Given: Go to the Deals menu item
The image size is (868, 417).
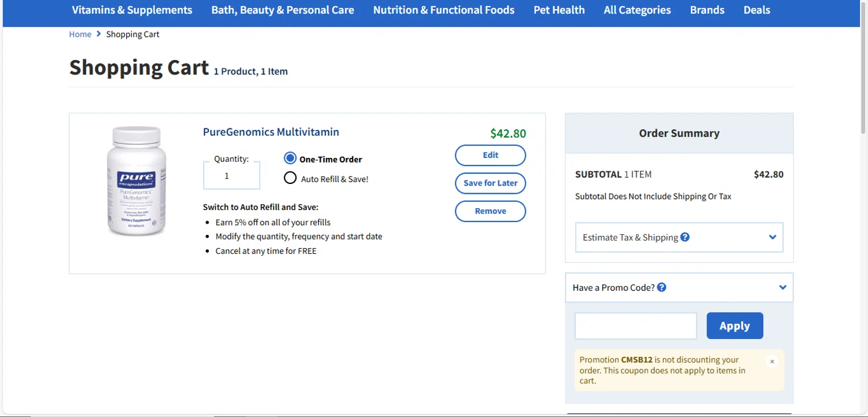Looking at the screenshot, I should (756, 10).
